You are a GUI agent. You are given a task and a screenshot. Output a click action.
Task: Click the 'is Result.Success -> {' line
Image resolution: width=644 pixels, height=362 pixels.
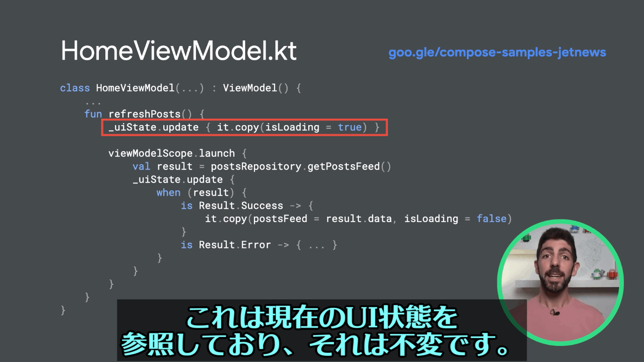click(x=247, y=206)
